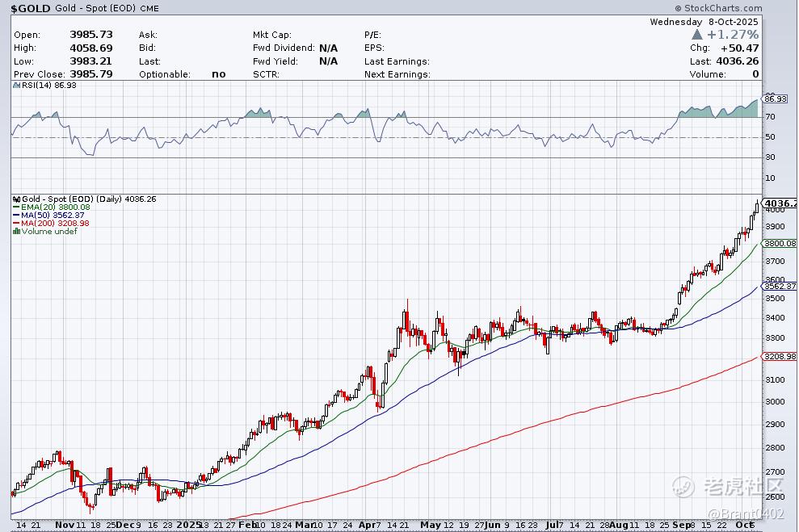Click the up-triangle change indicator icon

(697, 35)
